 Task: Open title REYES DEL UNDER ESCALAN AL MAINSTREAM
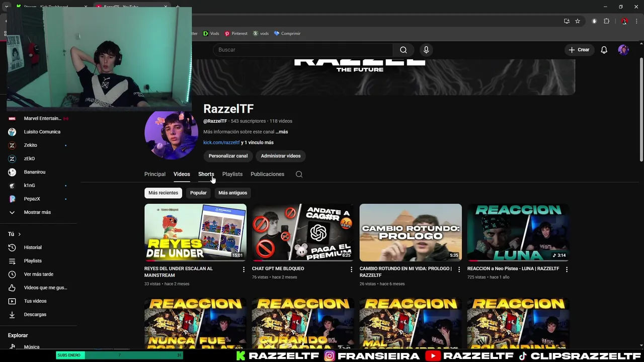click(179, 272)
